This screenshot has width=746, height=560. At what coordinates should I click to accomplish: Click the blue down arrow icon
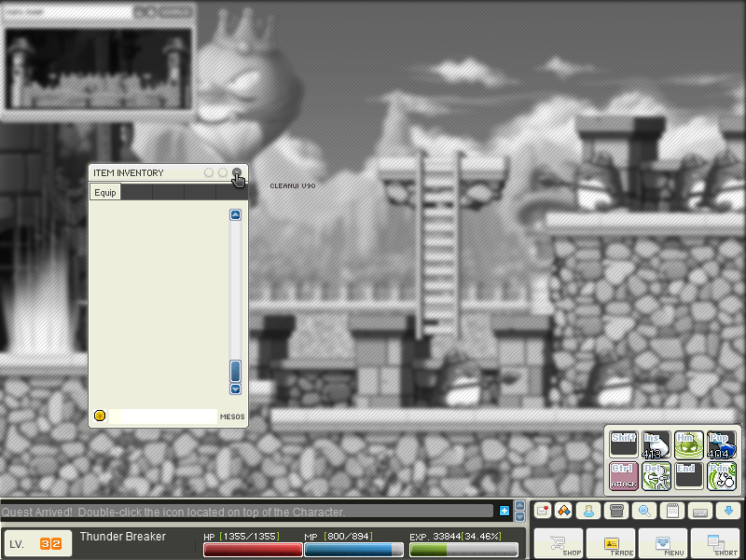tap(728, 511)
